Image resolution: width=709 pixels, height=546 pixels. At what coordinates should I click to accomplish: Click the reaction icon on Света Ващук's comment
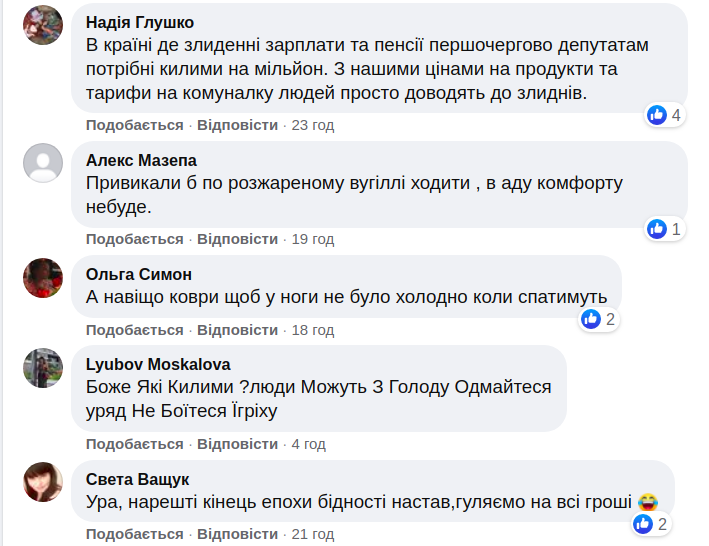[643, 524]
